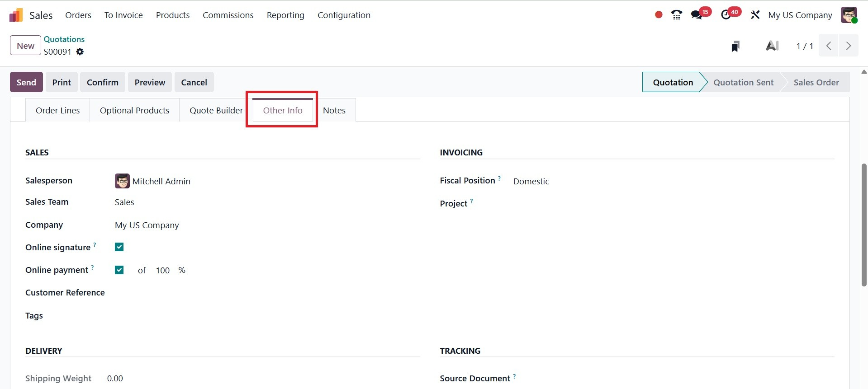868x389 pixels.
Task: Click the Shipping Weight value 0.00
Action: coord(115,379)
